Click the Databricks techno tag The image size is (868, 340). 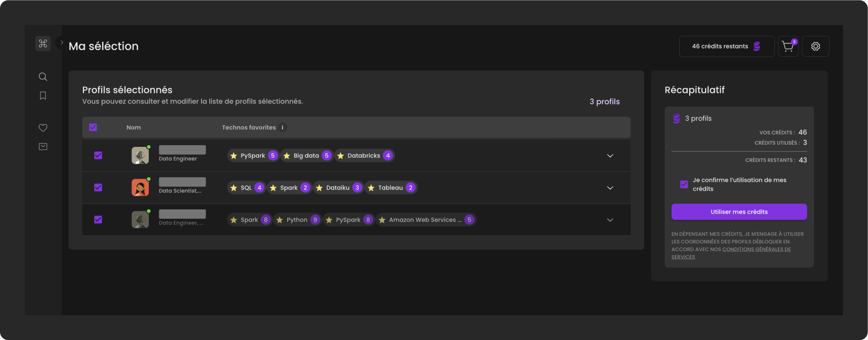click(365, 155)
